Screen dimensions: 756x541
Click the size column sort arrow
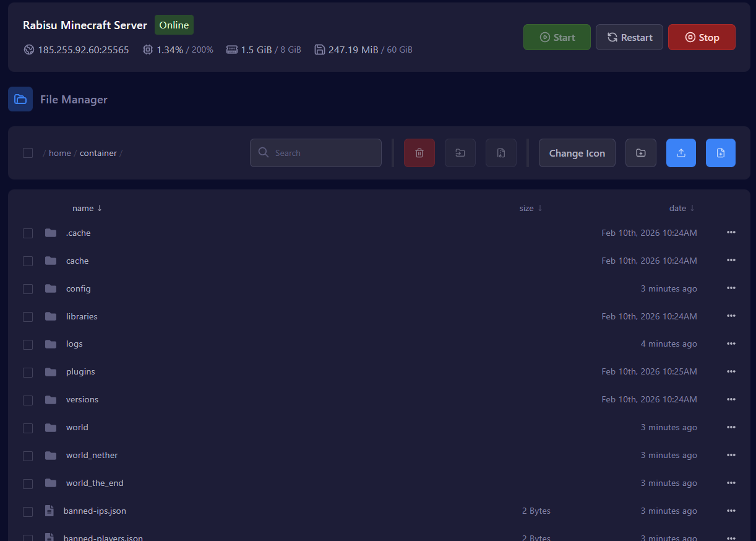(540, 208)
